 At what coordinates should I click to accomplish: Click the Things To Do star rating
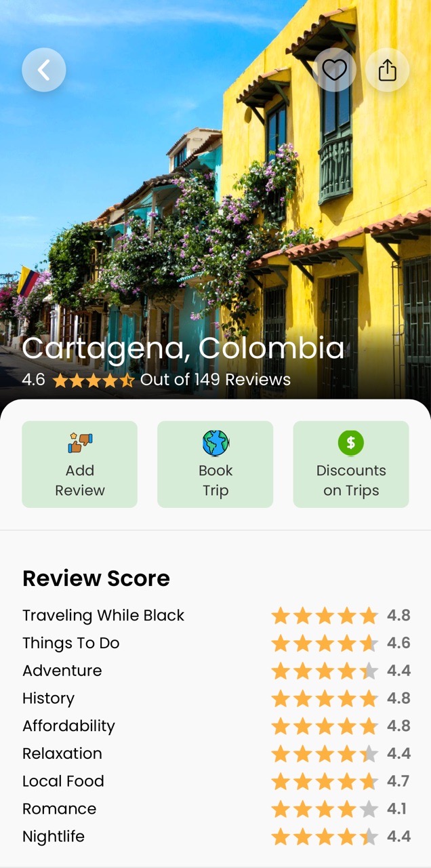coord(325,644)
